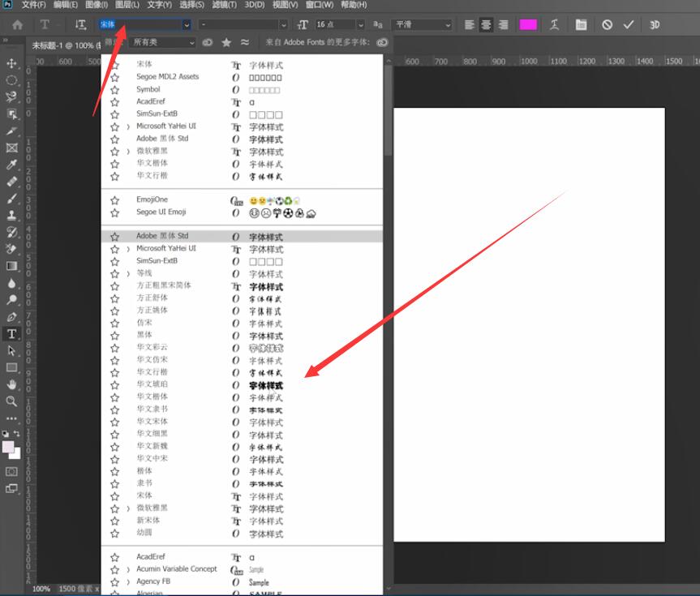Select the Pen tool

pos(11,317)
